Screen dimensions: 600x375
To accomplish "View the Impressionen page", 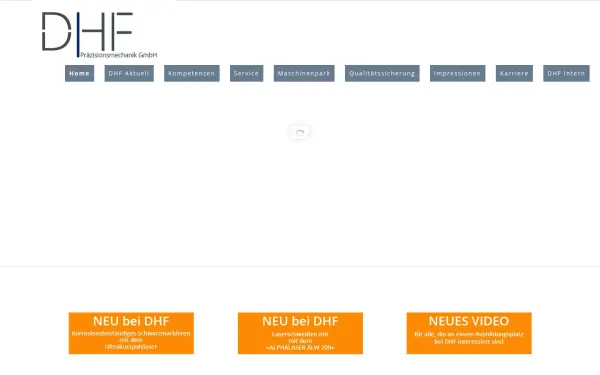I will pyautogui.click(x=457, y=73).
